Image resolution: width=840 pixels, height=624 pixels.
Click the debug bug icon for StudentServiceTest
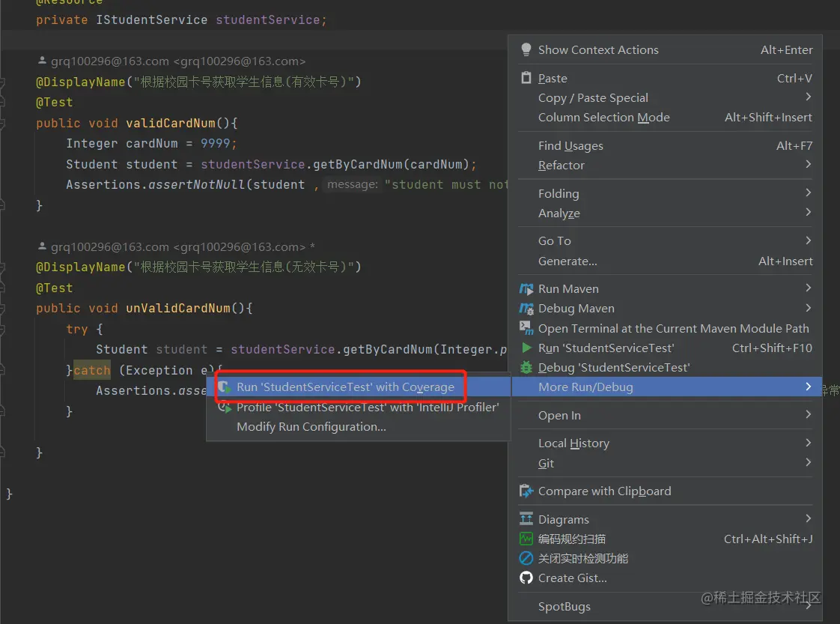pos(526,368)
